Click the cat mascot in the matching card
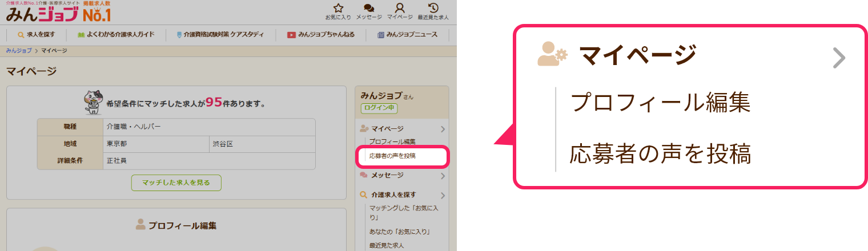 [93, 103]
